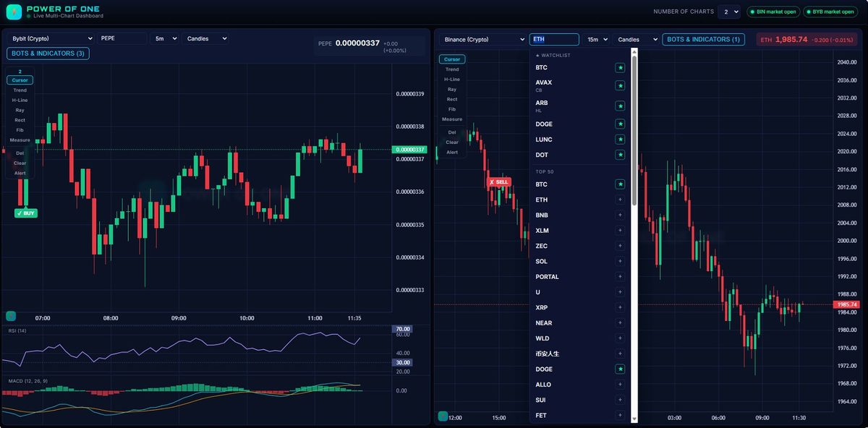Add ETH to watchlist with plus icon

pyautogui.click(x=620, y=200)
